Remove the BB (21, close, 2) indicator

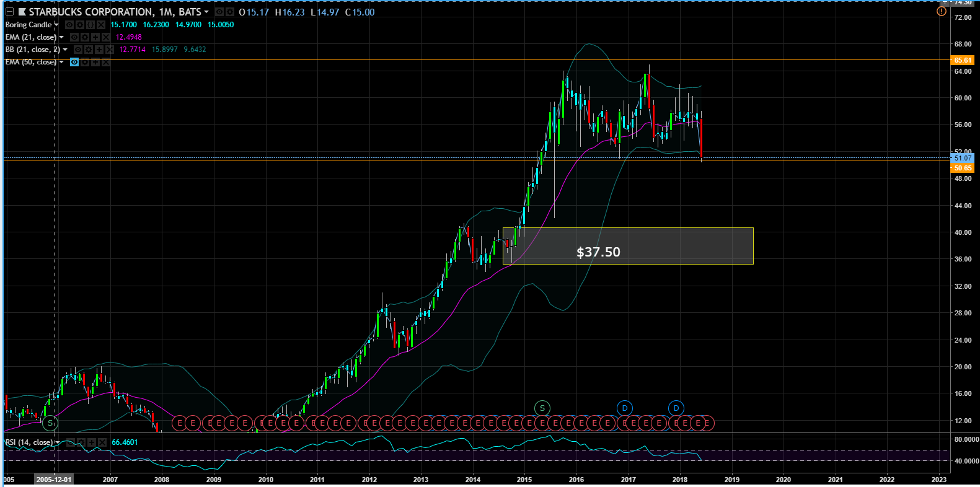coord(110,50)
